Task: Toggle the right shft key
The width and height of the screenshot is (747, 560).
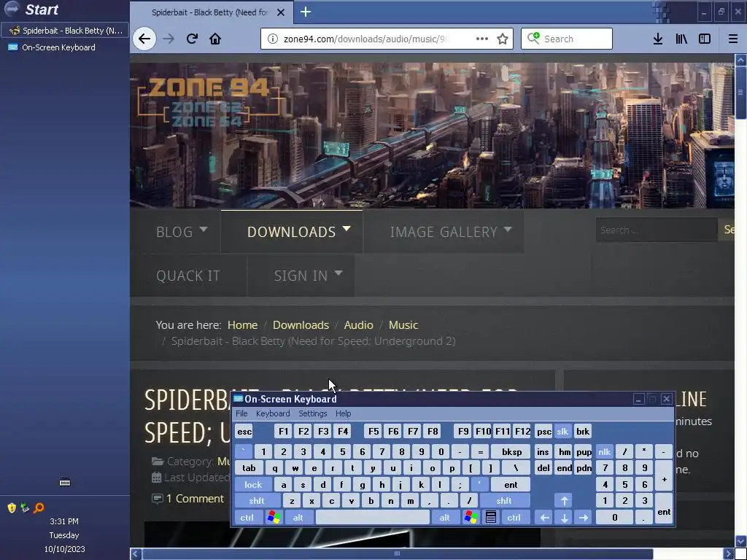Action: coord(504,501)
